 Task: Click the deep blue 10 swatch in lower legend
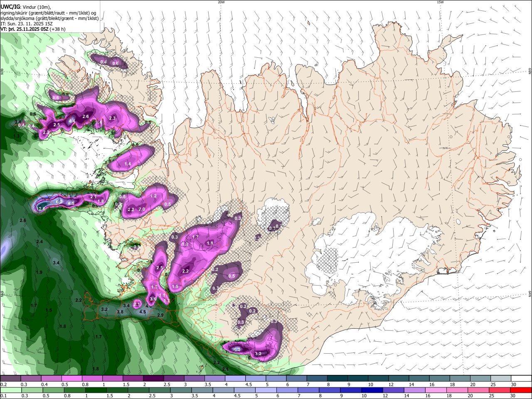371,390
